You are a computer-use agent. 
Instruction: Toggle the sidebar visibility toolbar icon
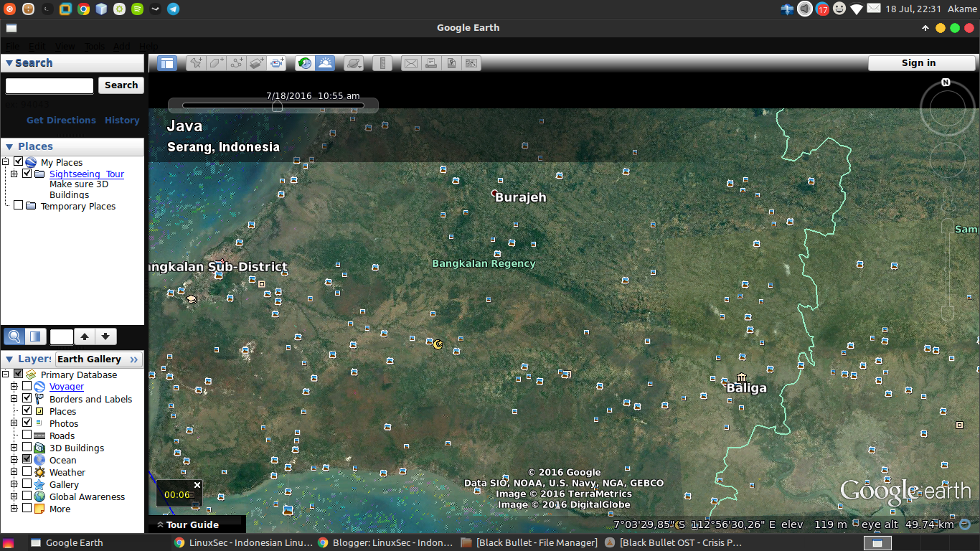click(167, 63)
